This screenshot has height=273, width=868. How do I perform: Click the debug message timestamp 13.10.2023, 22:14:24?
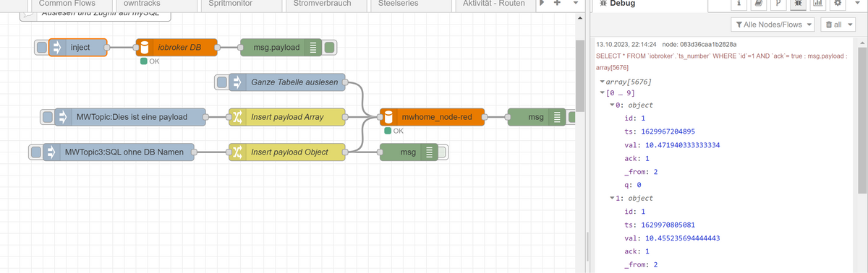[x=626, y=45]
